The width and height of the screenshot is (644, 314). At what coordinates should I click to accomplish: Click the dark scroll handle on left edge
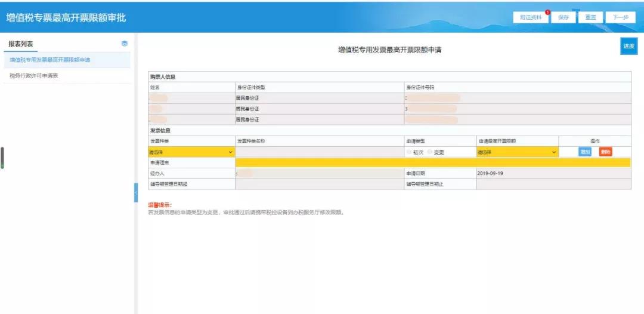pyautogui.click(x=2, y=158)
